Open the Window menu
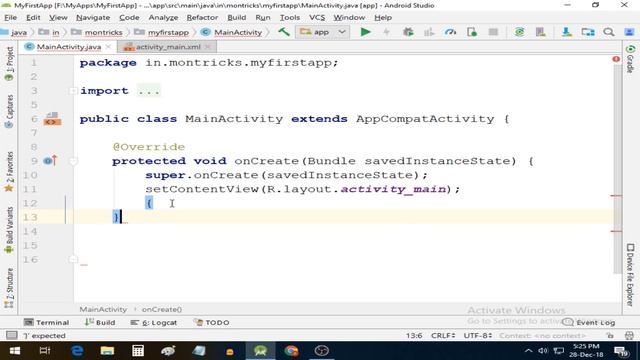This screenshot has height=360, width=640. point(349,18)
